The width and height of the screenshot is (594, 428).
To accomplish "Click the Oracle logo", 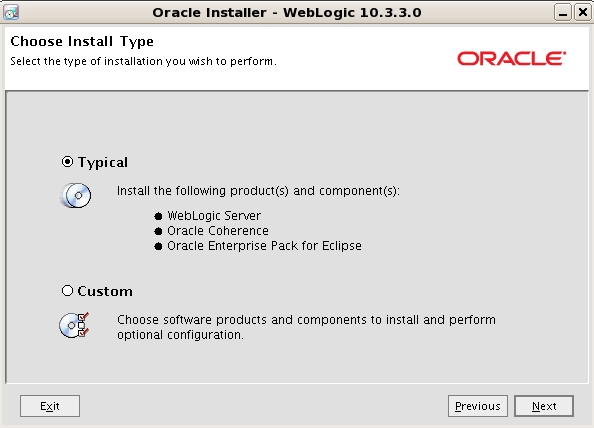I will coord(511,59).
